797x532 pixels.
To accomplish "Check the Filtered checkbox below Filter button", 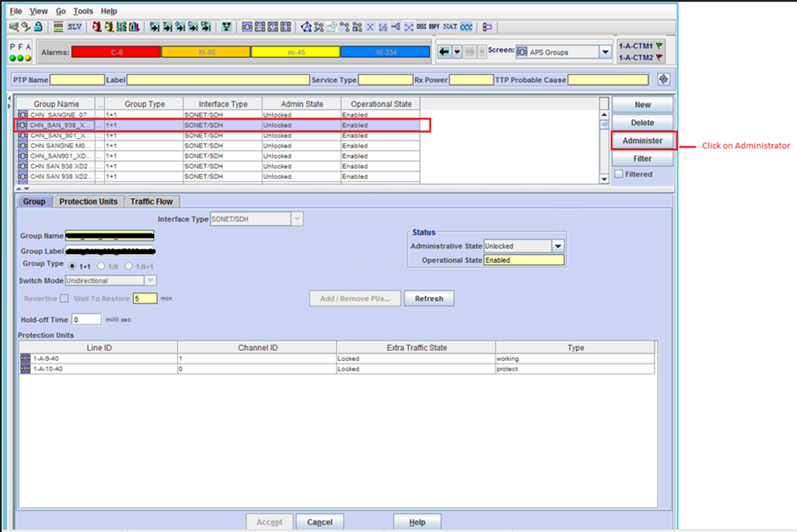I will (619, 174).
